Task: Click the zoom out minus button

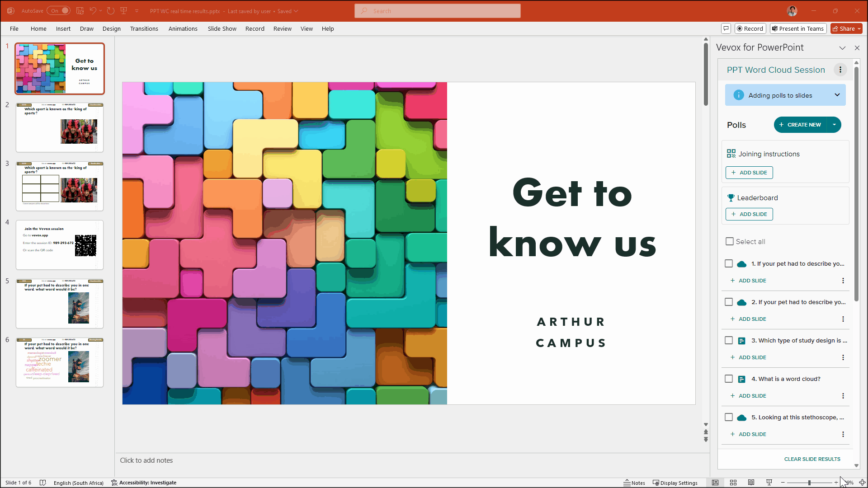Action: click(x=783, y=483)
